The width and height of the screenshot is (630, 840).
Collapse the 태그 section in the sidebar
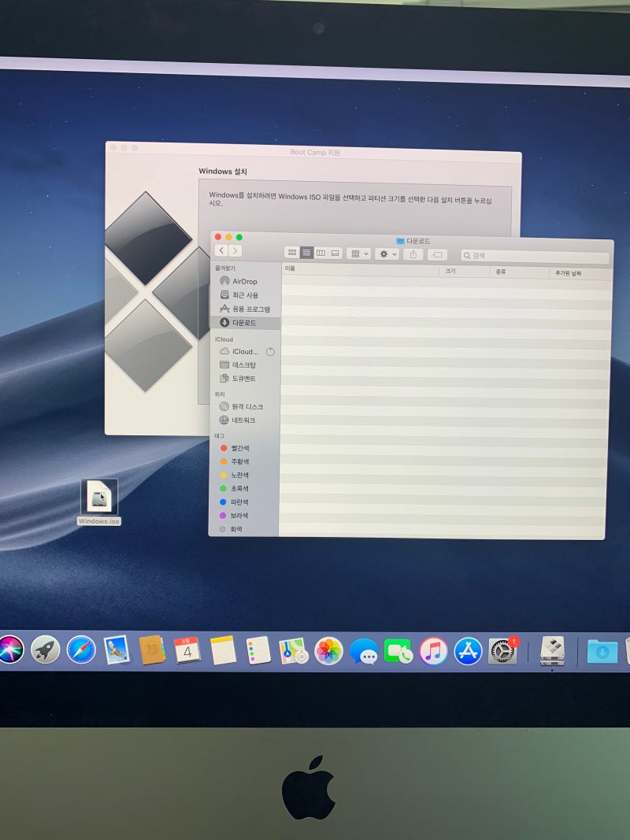[x=222, y=433]
